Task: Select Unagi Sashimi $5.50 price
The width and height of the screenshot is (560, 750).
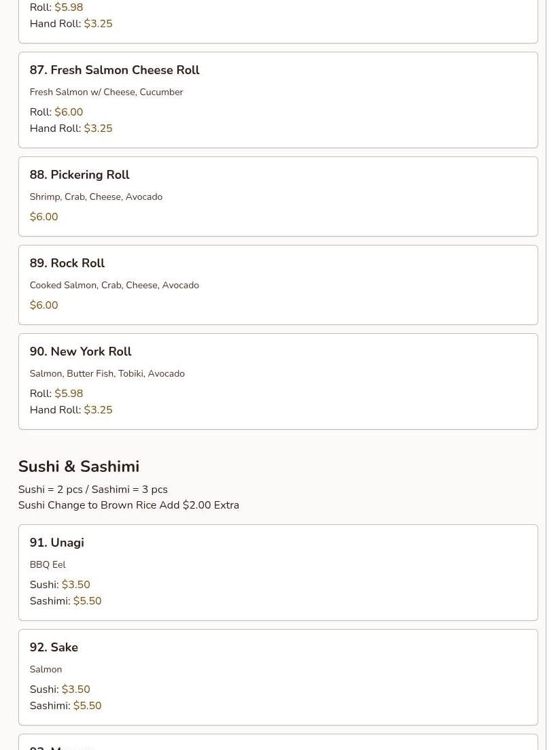Action: (87, 602)
